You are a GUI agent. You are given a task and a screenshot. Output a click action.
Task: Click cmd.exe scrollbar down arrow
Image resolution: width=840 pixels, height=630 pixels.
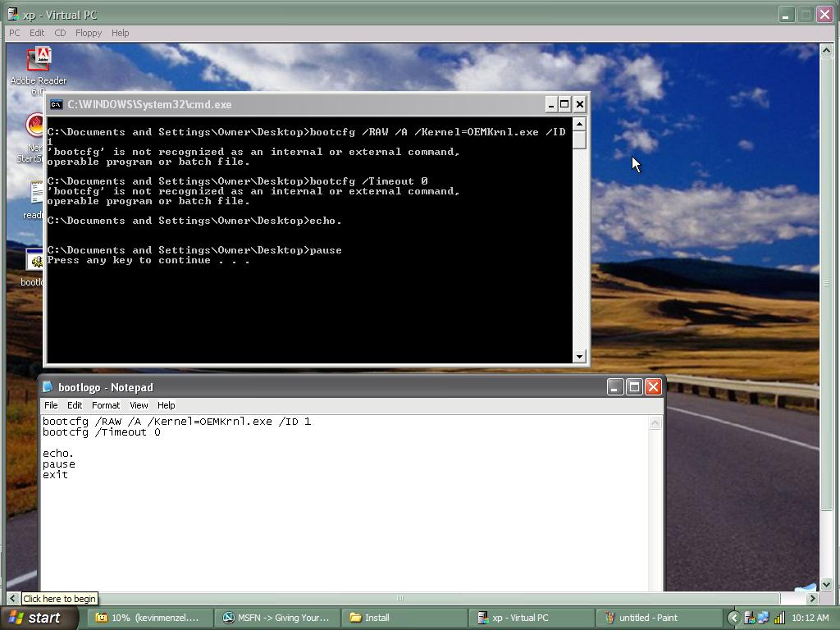(x=579, y=356)
